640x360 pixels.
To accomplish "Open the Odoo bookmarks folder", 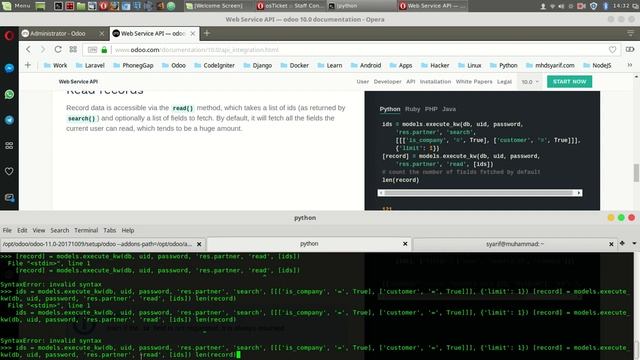I will tap(173, 65).
